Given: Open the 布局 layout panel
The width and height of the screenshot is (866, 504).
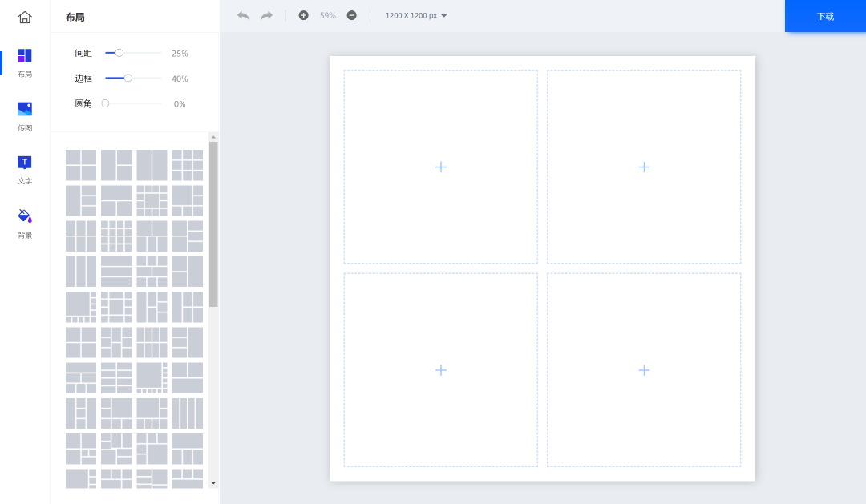Looking at the screenshot, I should 24,62.
